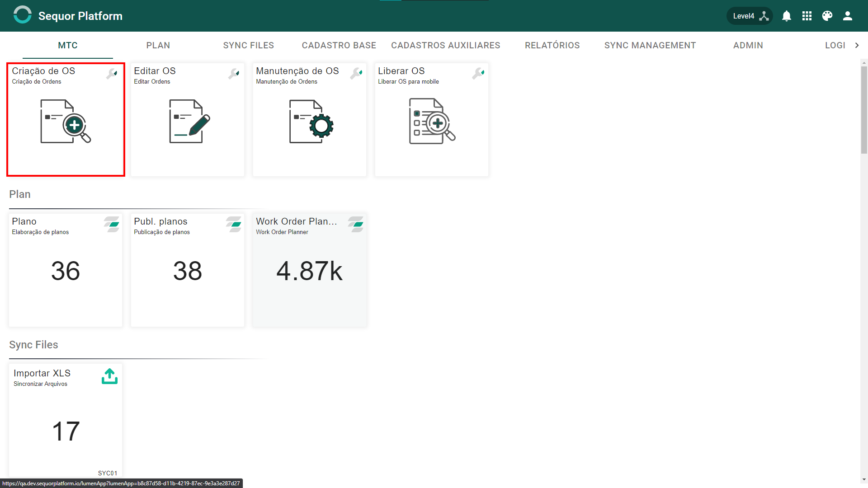Open the Liberar OS title
Viewport: 868px width, 488px height.
[x=401, y=71]
